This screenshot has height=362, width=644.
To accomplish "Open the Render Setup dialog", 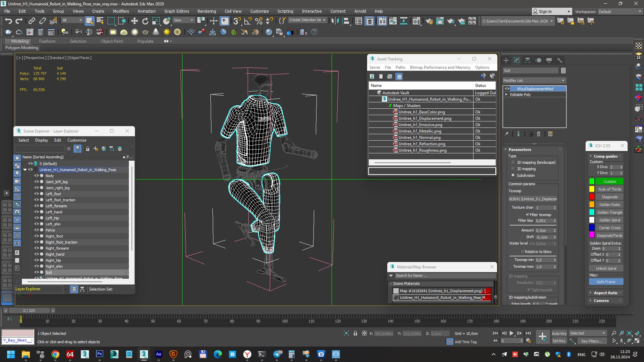I will [429, 21].
